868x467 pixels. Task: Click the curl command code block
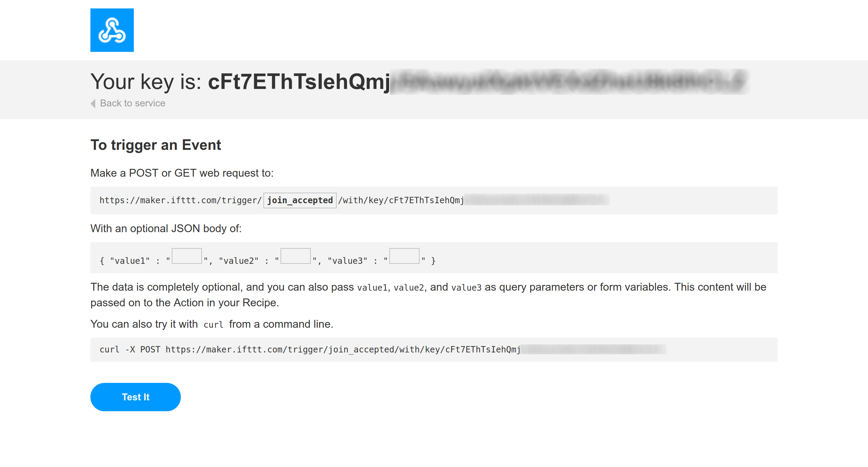click(x=434, y=350)
